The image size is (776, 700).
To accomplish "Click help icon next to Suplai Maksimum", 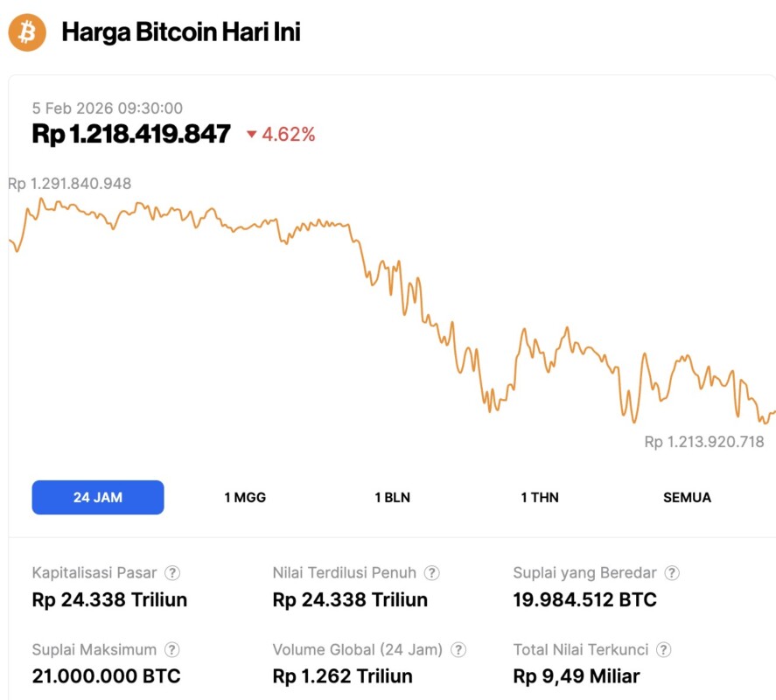I will pos(172,650).
